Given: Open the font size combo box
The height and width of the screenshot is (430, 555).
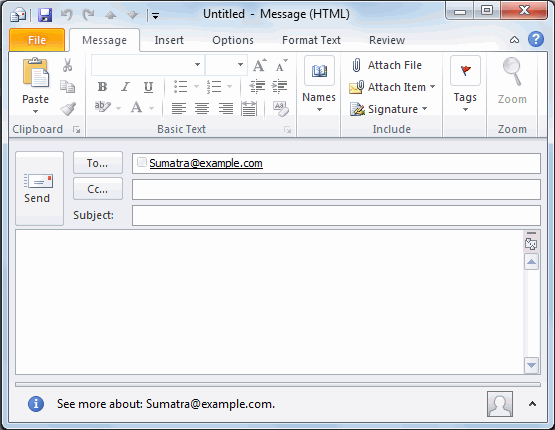Looking at the screenshot, I should 226,65.
